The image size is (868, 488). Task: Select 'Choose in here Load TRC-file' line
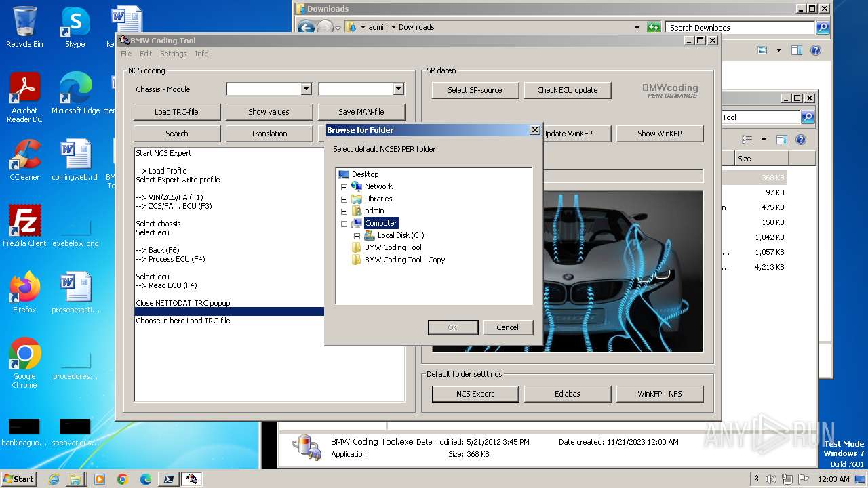(x=183, y=321)
